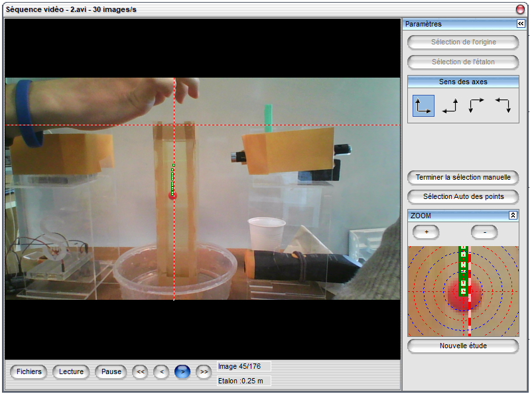Click the zoom preview magnifier image

coord(463,291)
